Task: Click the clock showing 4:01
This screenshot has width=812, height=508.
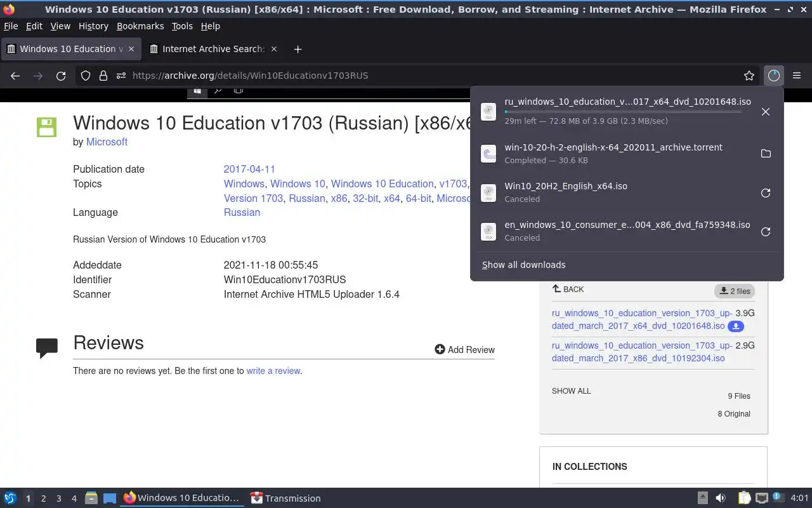Action: (799, 498)
